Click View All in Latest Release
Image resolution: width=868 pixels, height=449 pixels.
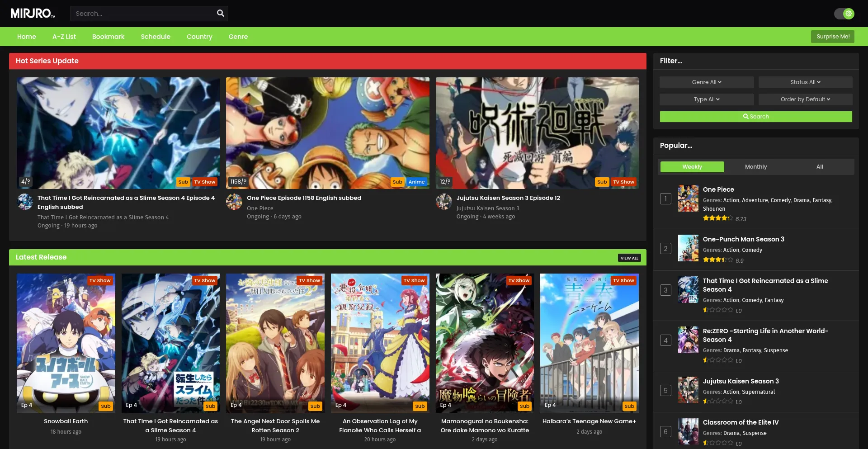point(629,258)
